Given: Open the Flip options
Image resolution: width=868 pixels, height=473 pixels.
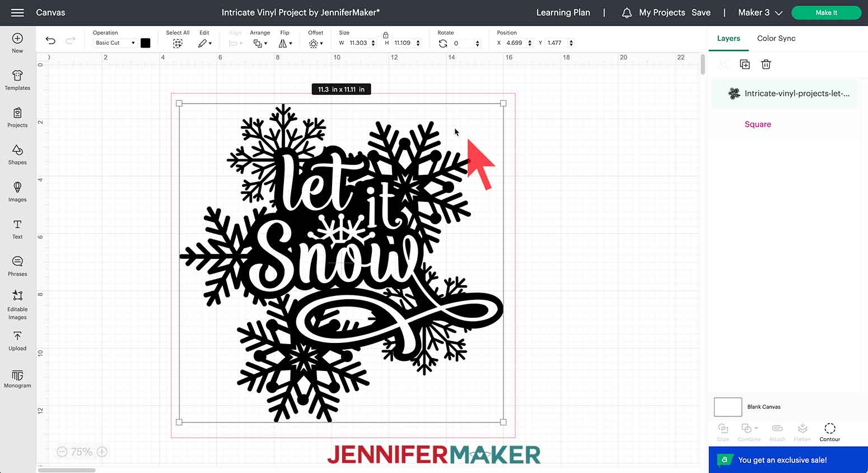Looking at the screenshot, I should pos(285,43).
